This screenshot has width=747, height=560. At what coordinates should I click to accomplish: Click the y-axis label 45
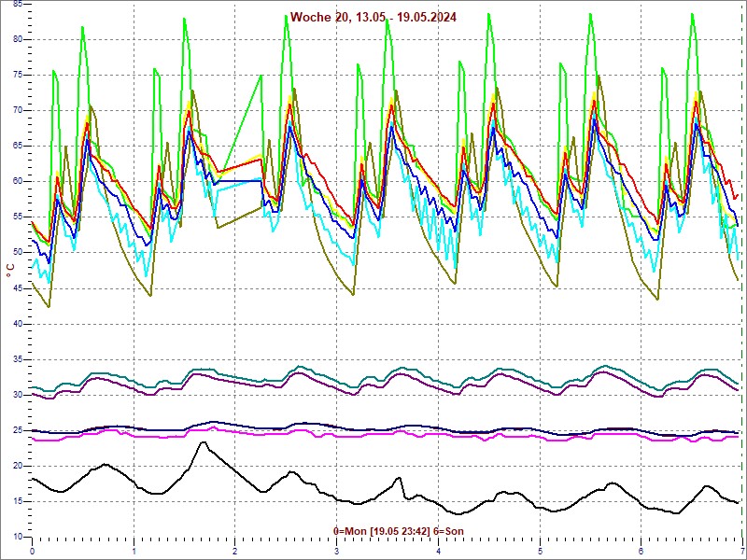tap(17, 288)
